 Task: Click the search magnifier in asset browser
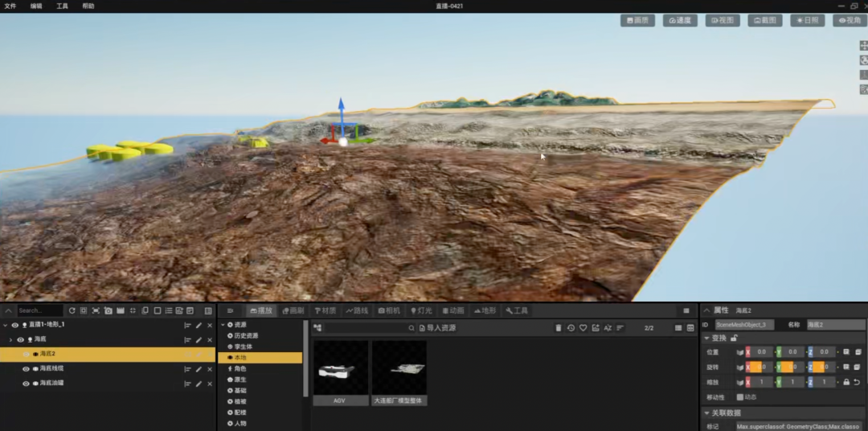tap(411, 328)
